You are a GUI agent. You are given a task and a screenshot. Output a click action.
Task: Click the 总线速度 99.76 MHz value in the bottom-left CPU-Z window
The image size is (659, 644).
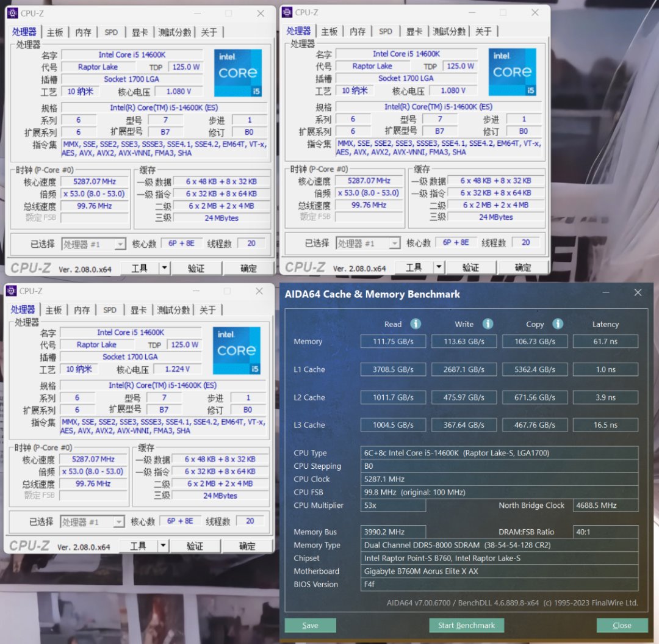(93, 484)
